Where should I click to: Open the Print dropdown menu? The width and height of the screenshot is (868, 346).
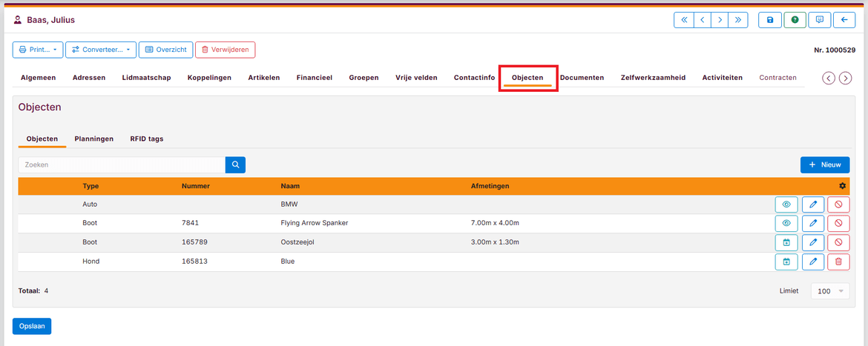(x=38, y=50)
